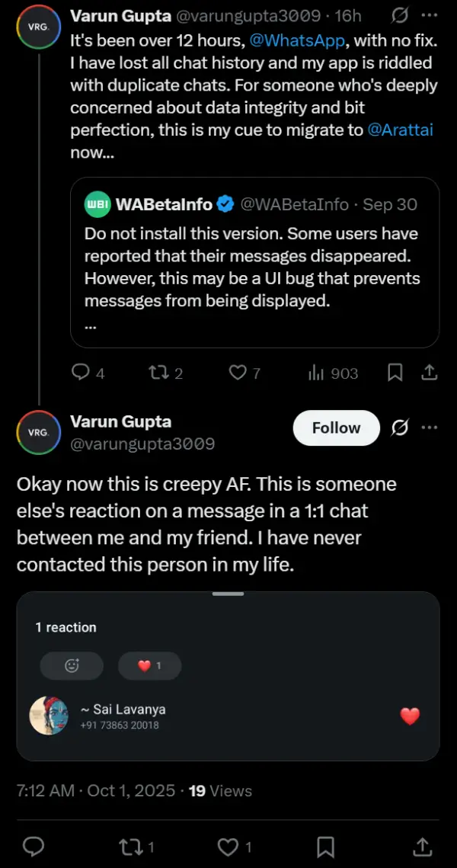Bookmark the main tweet at the bottom

click(325, 846)
